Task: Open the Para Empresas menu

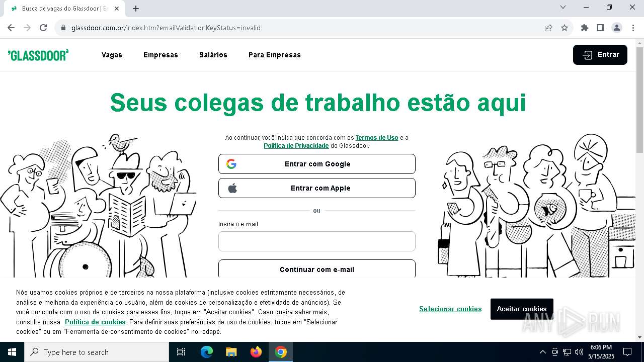Action: click(275, 55)
